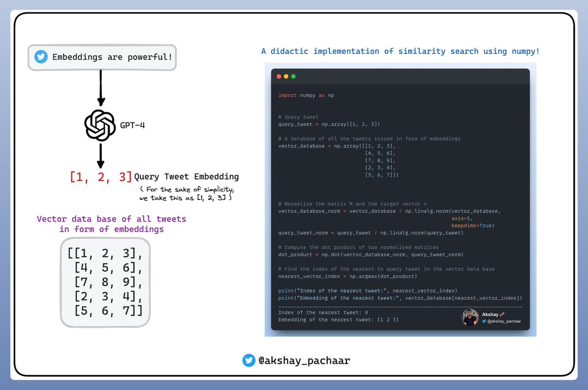Screen dimensions: 588x390
Task: Click the Twitter icon beside the footer handle
Action: coord(249,360)
